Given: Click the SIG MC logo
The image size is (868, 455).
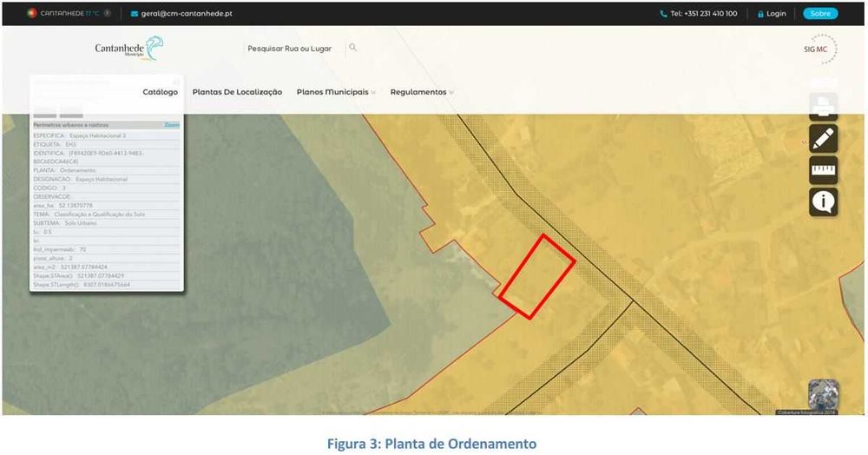Looking at the screenshot, I should [821, 49].
